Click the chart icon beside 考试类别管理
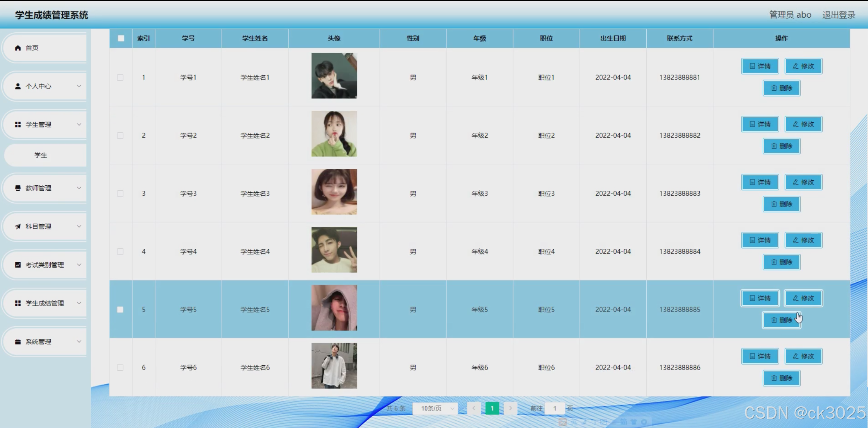868x428 pixels. [18, 265]
